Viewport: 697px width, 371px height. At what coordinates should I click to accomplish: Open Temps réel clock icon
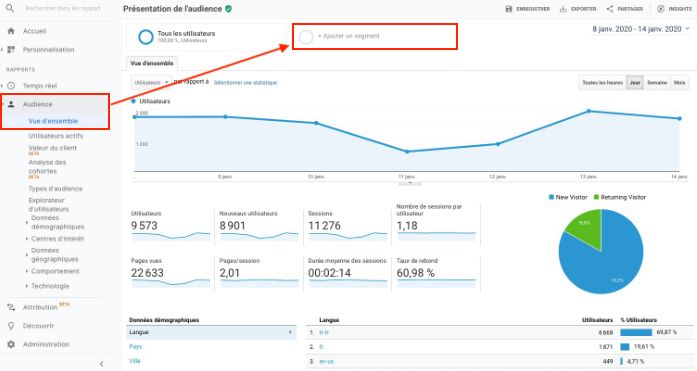tap(11, 86)
